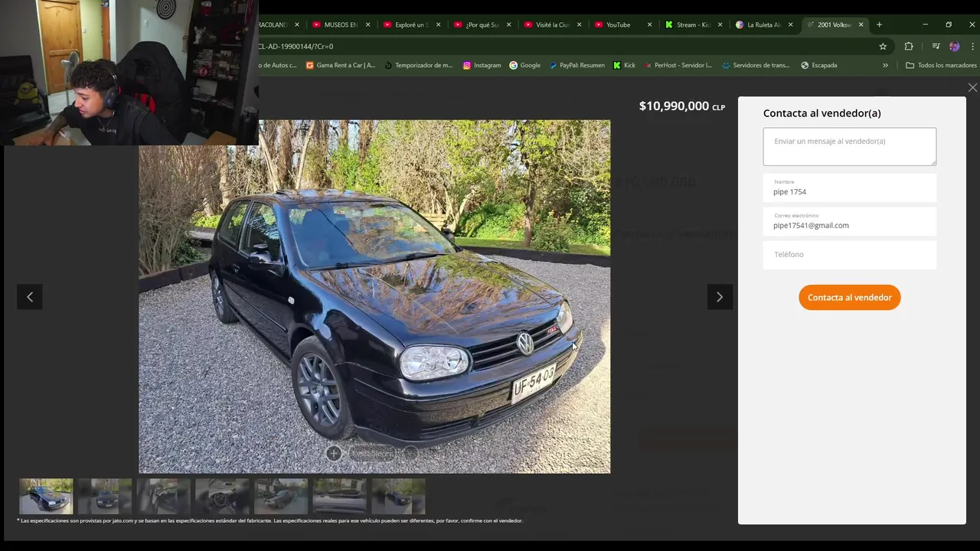Select the sixth car thumbnail
Image resolution: width=980 pixels, height=551 pixels.
coord(339,496)
